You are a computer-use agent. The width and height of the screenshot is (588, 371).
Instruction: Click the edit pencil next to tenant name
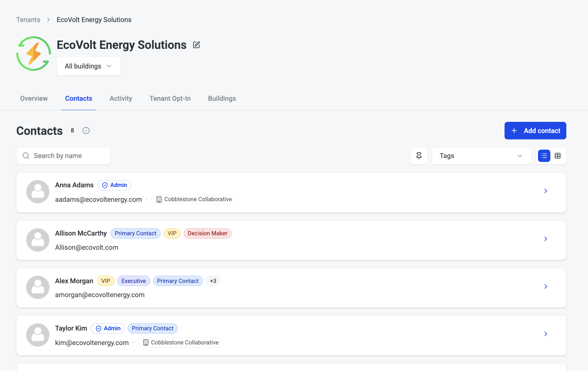click(x=196, y=45)
